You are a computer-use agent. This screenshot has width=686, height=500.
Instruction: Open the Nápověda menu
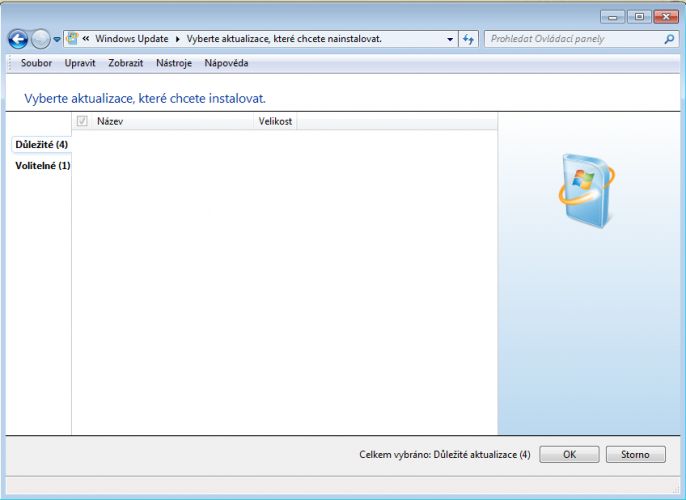click(x=226, y=63)
